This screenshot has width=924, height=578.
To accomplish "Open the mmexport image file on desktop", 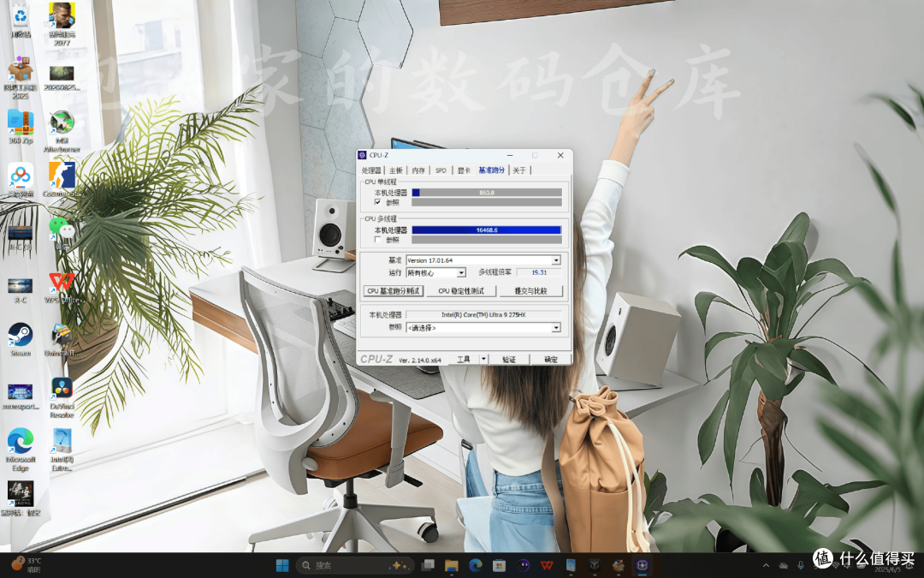I will 21,396.
